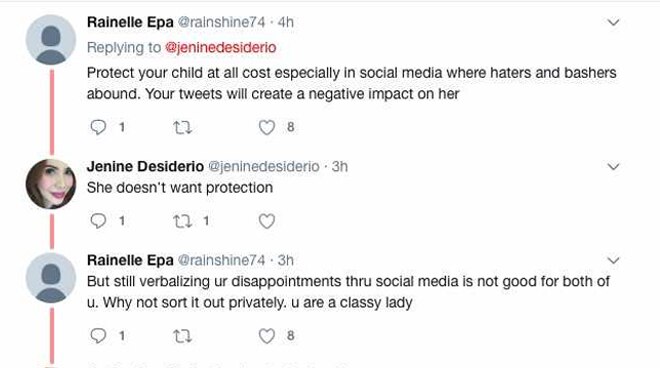Expand Jenine Desiderio tweet's options chevron
660x368 pixels.
coord(613,167)
